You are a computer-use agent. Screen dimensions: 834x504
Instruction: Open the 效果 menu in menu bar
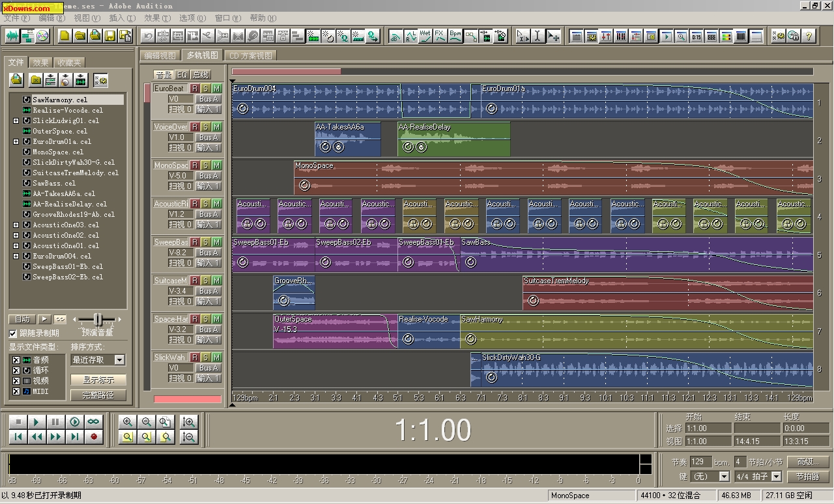point(157,18)
